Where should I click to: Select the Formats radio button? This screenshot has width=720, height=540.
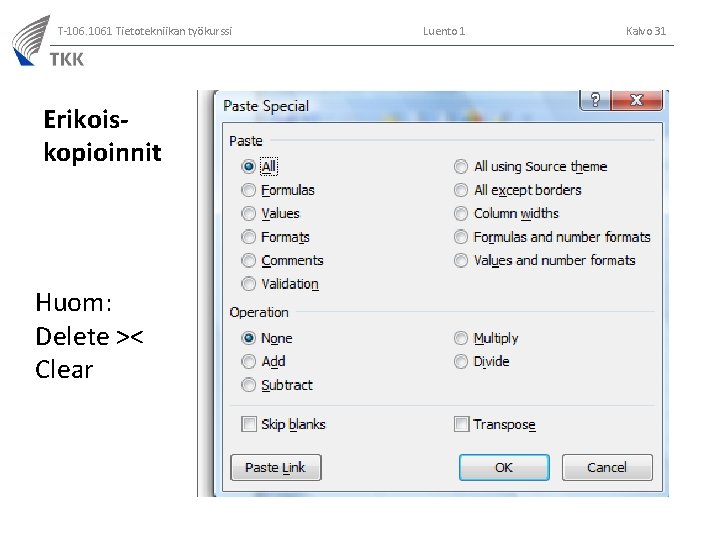pos(248,237)
